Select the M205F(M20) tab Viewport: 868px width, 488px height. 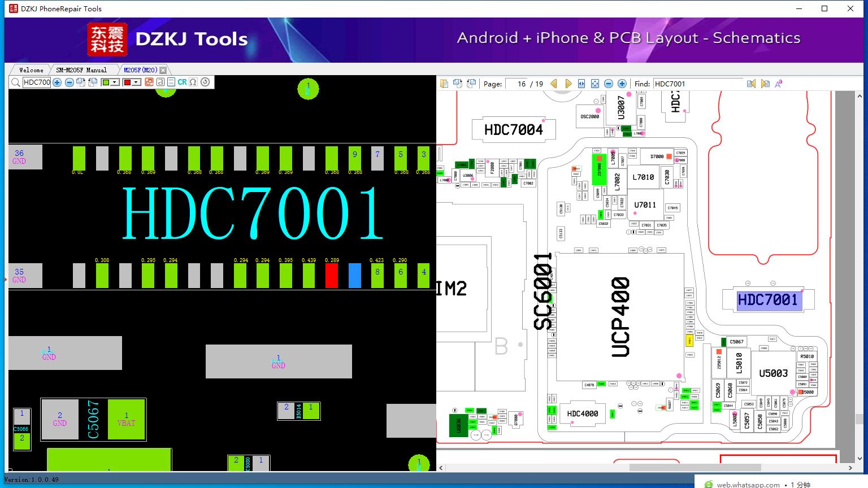click(141, 70)
